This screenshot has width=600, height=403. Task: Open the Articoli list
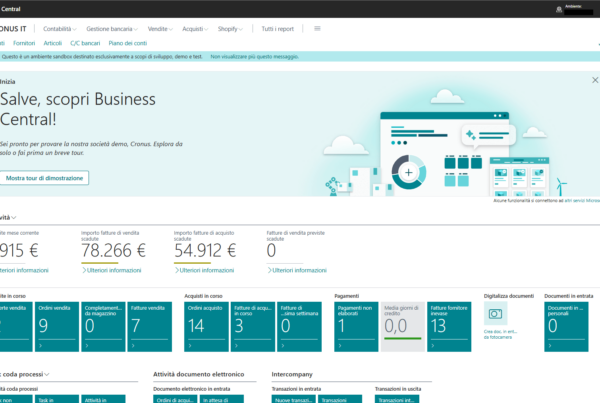click(52, 43)
